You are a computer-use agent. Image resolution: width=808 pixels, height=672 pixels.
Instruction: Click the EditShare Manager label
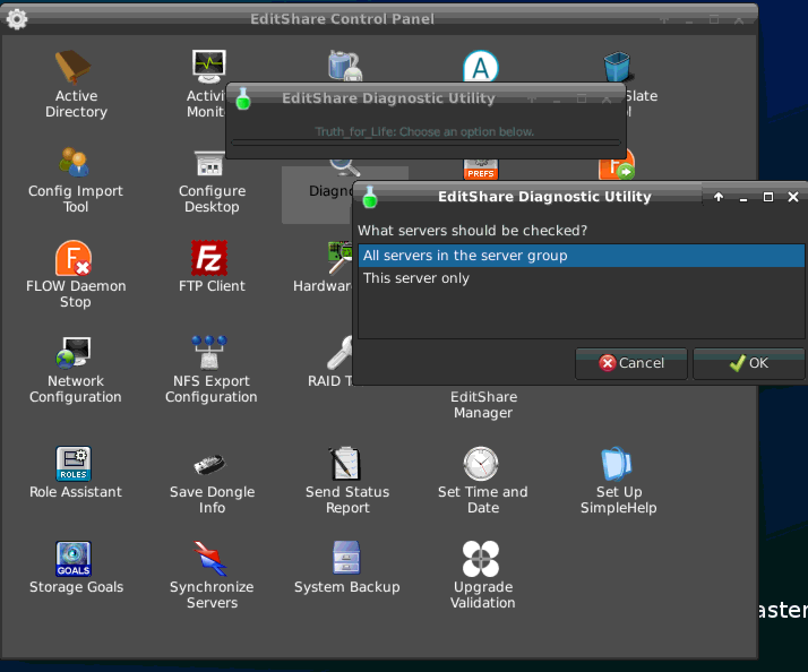click(483, 404)
